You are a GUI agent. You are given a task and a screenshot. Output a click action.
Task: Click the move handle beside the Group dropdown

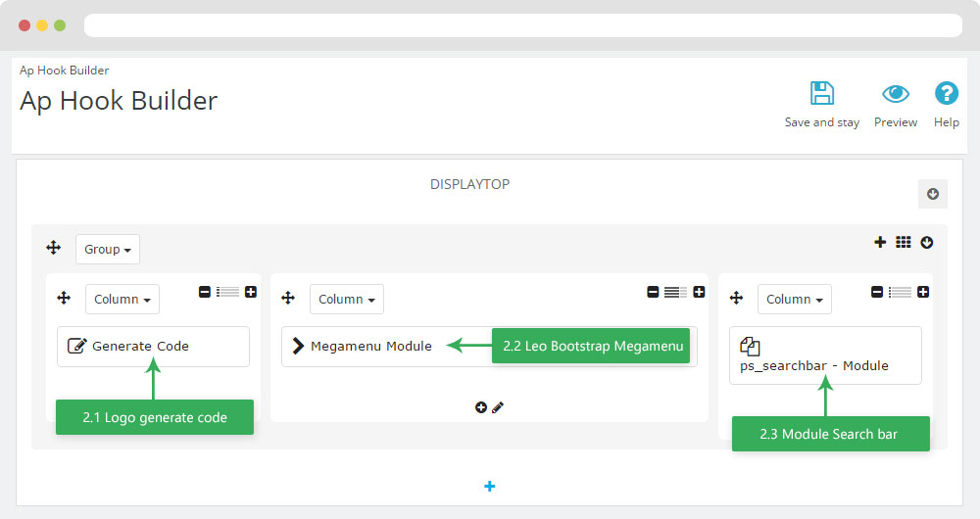(54, 248)
